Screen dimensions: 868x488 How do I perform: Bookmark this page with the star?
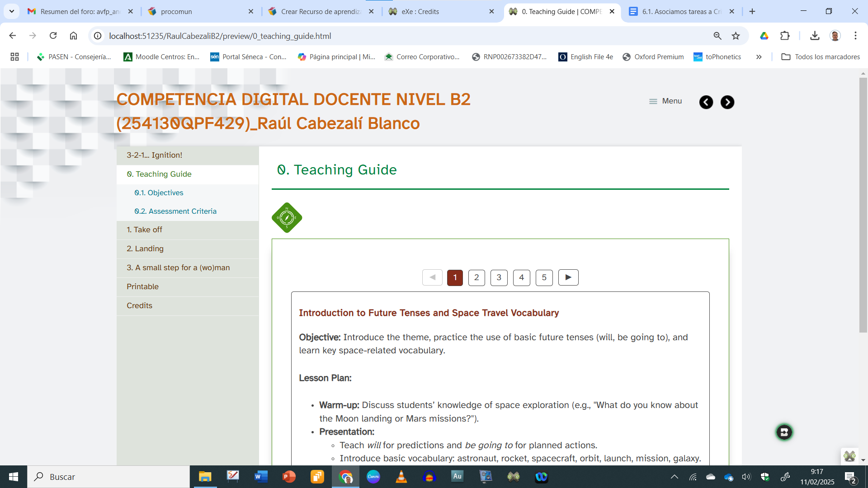tap(736, 36)
